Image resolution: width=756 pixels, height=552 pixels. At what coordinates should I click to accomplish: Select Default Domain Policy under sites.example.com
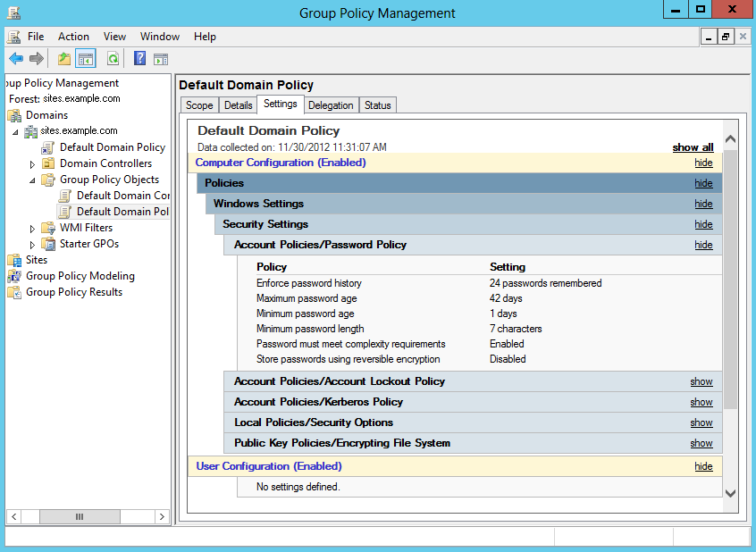tap(113, 147)
